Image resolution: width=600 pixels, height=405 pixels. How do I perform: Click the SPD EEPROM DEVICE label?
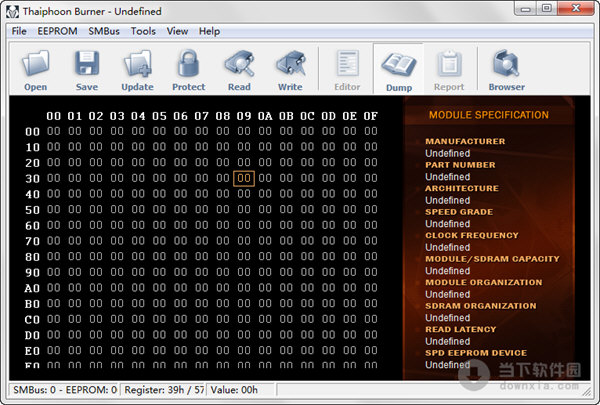pos(476,353)
